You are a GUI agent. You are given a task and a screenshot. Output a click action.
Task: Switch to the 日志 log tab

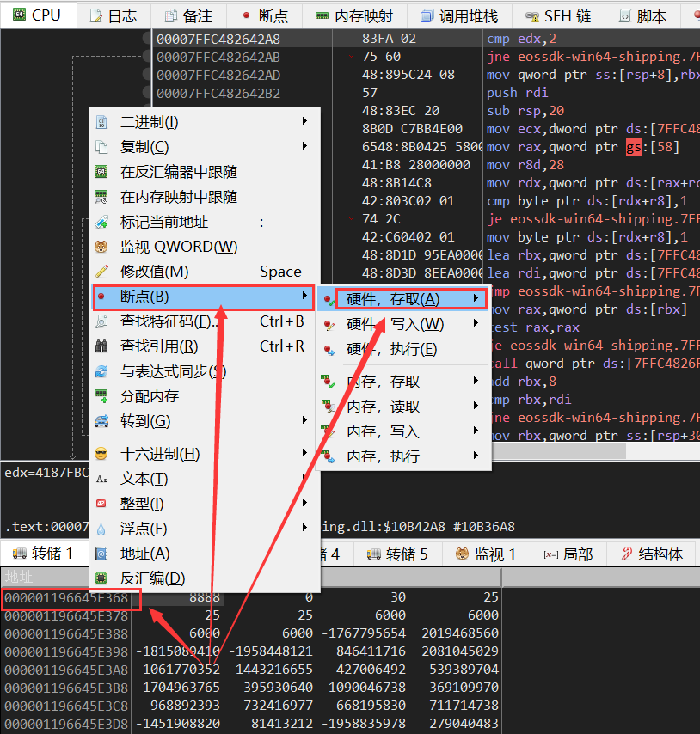[x=114, y=16]
